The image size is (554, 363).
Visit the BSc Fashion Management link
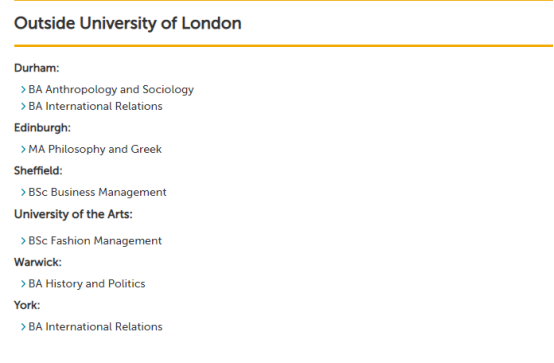point(95,241)
